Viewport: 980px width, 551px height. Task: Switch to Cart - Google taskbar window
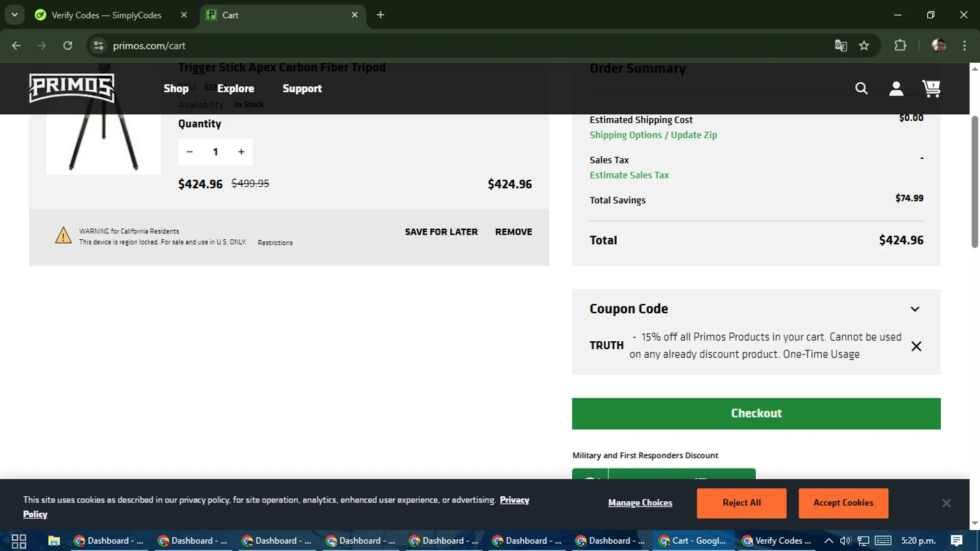694,541
